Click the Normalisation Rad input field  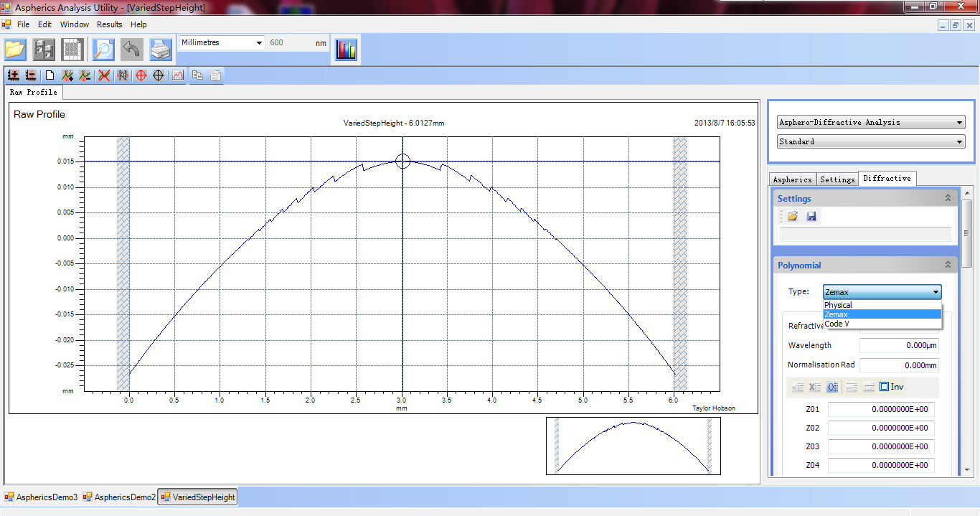899,365
